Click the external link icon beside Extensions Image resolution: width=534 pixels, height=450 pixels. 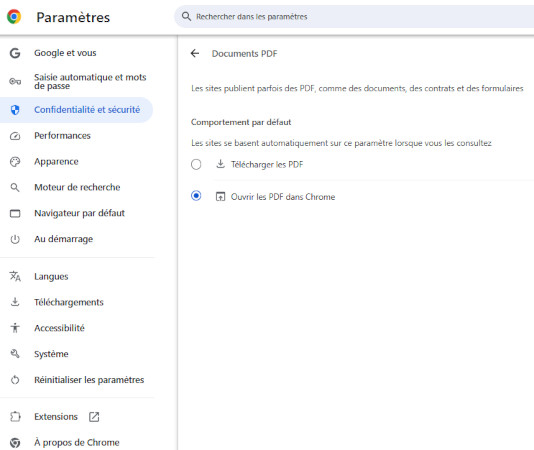coord(94,417)
